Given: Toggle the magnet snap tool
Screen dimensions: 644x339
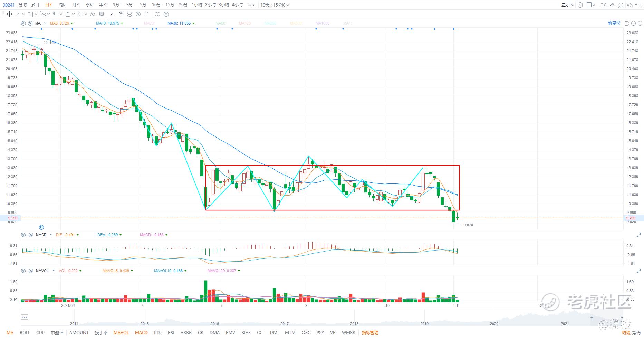Looking at the screenshot, I should (121, 14).
